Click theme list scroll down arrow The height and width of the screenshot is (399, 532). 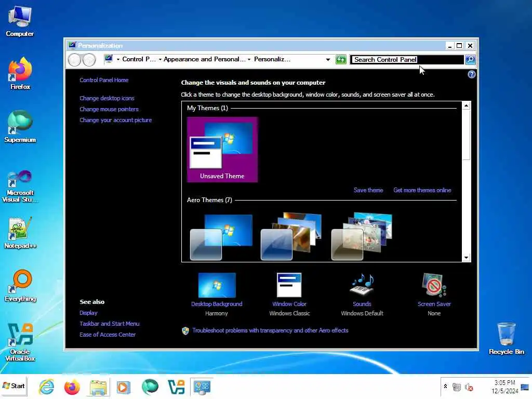click(466, 258)
